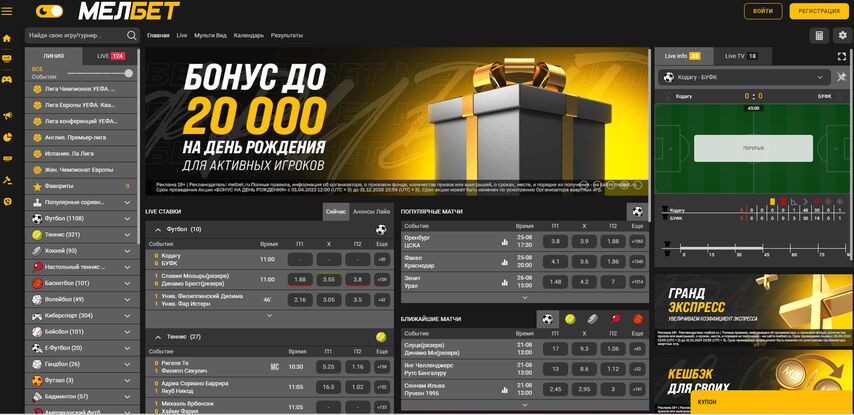Open the calculator icon
Image resolution: width=854 pixels, height=415 pixels.
pos(819,36)
